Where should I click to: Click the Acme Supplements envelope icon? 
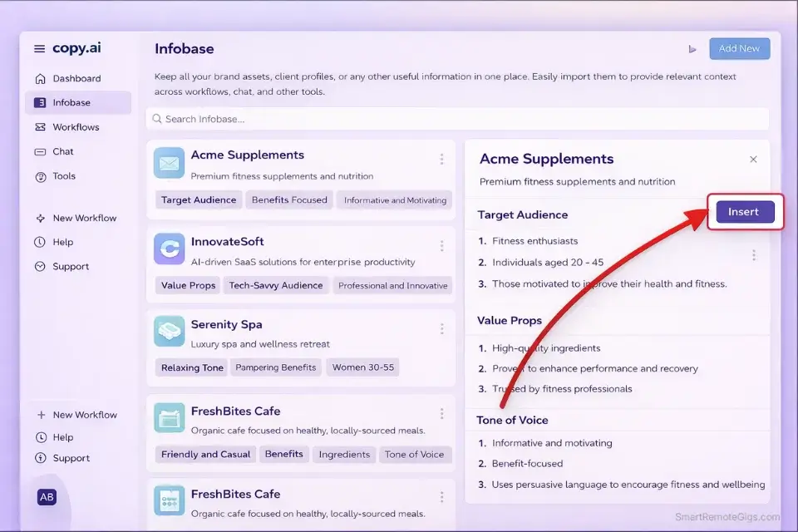point(170,163)
